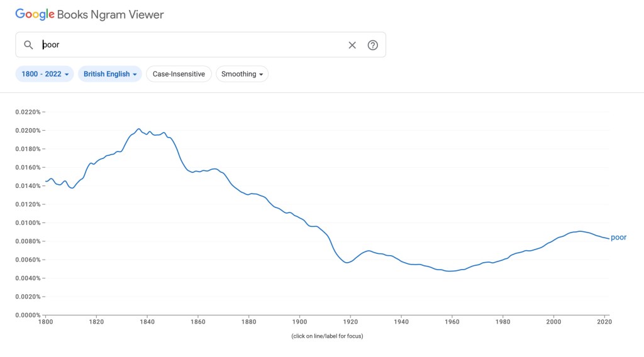Image resolution: width=644 pixels, height=357 pixels.
Task: Expand the British English corpus dropdown
Action: [x=110, y=74]
